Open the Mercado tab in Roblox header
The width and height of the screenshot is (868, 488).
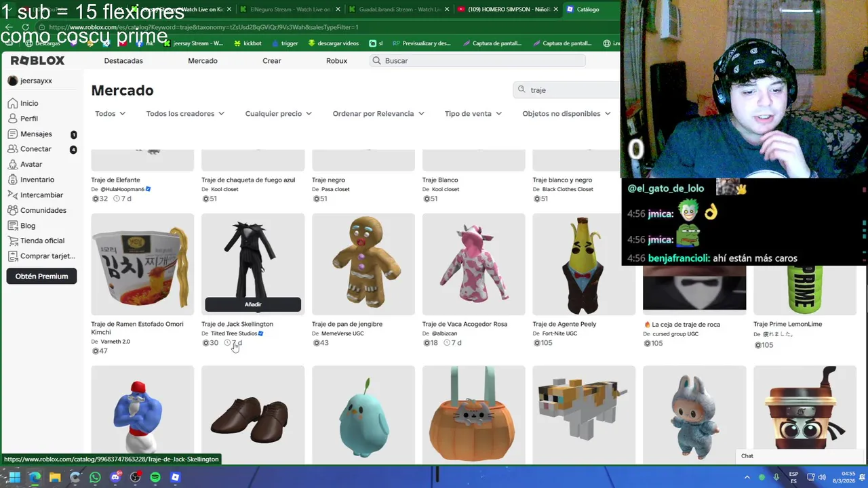click(x=203, y=61)
